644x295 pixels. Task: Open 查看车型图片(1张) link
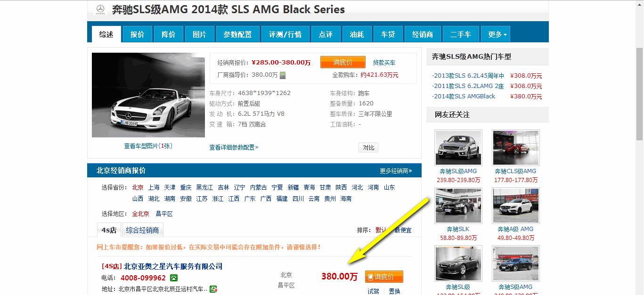point(148,146)
